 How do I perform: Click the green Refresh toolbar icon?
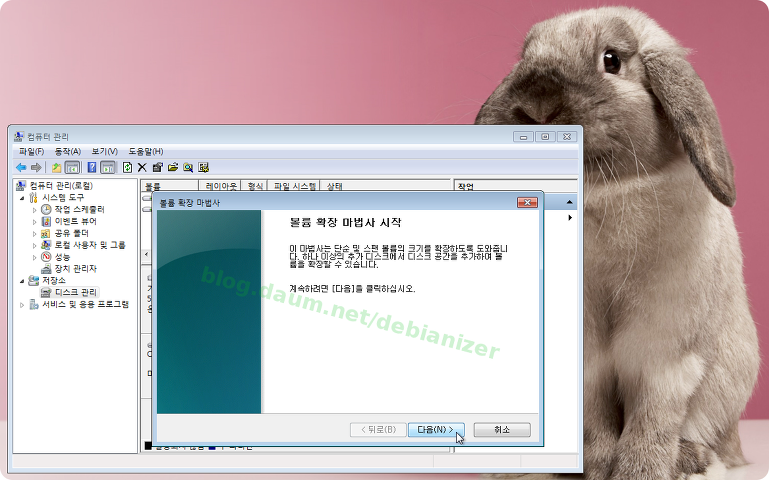(127, 168)
